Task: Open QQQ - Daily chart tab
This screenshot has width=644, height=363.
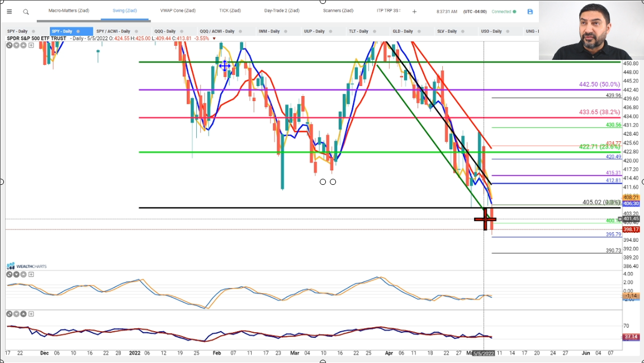Action: coord(165,31)
